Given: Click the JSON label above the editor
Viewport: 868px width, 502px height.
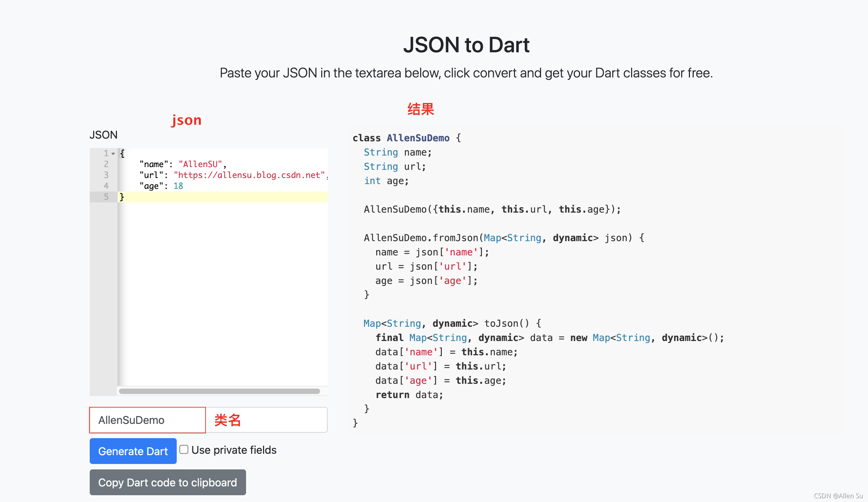Looking at the screenshot, I should [x=103, y=135].
